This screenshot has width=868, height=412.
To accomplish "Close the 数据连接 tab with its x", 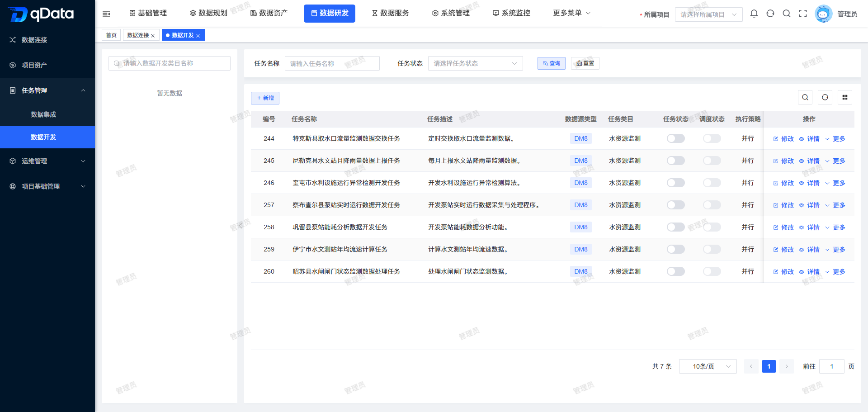I will click(153, 36).
